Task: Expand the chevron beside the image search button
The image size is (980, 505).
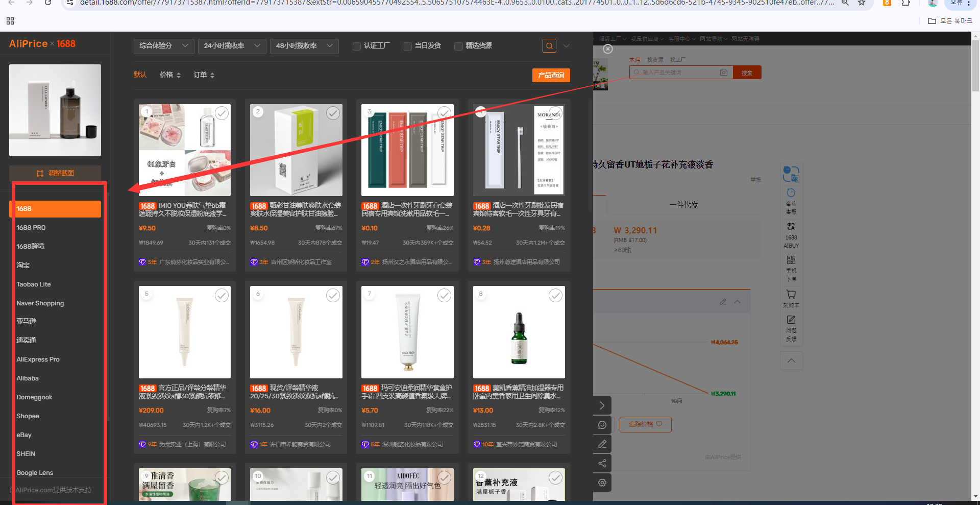Action: point(566,46)
